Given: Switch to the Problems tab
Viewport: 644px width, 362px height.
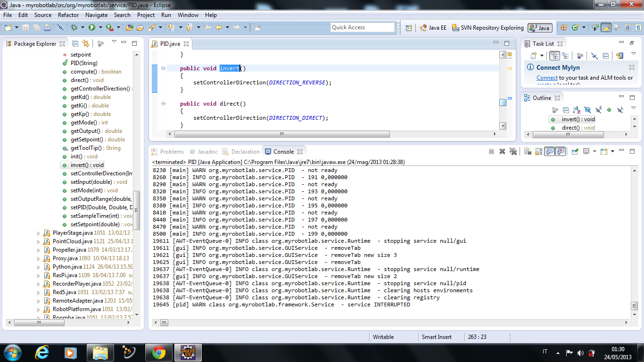Looking at the screenshot, I should point(167,152).
